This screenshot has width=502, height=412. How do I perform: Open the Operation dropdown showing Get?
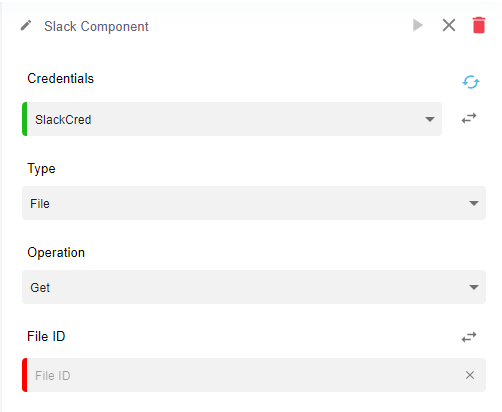tap(254, 287)
